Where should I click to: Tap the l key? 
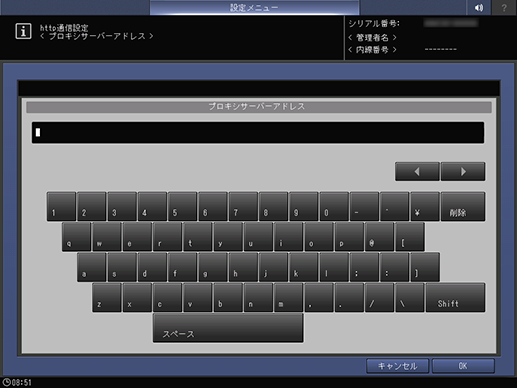[x=334, y=267]
